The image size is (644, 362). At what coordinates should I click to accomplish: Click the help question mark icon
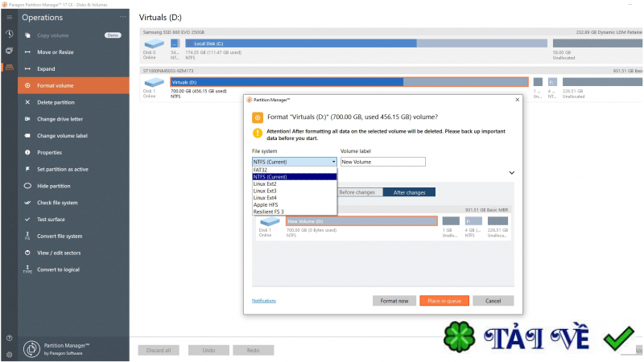pos(9,338)
